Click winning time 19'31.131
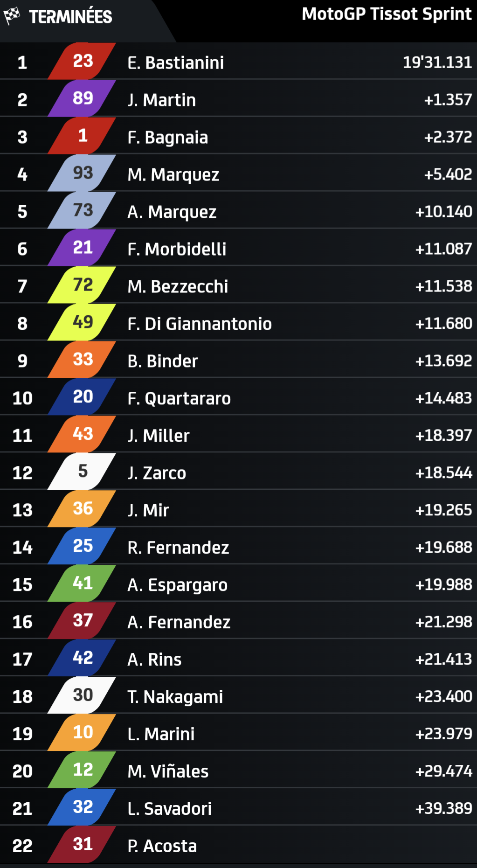This screenshot has width=477, height=868. pos(437,62)
